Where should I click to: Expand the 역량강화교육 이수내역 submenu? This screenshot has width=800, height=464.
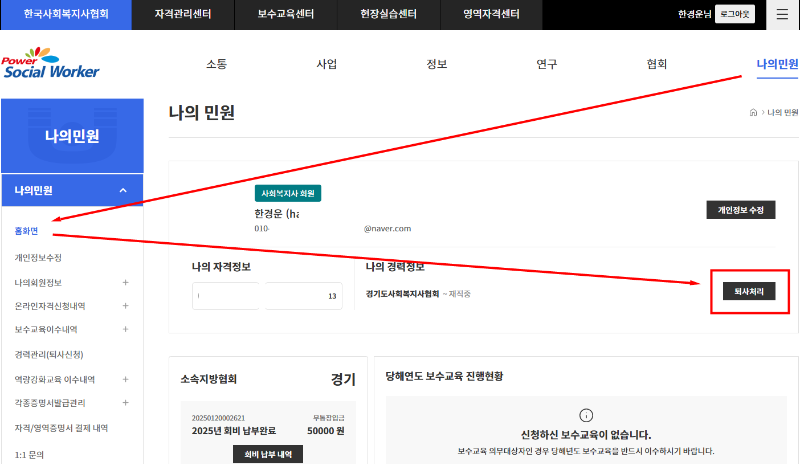[x=125, y=379]
